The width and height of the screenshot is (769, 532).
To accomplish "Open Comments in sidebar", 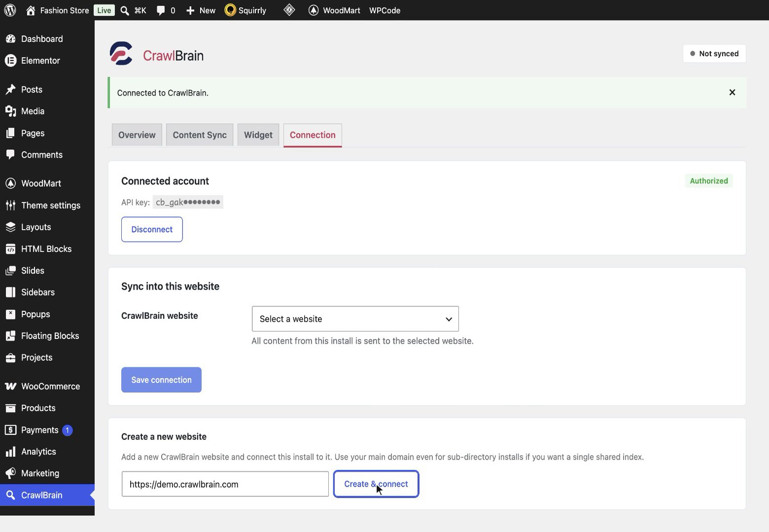I will tap(47, 155).
